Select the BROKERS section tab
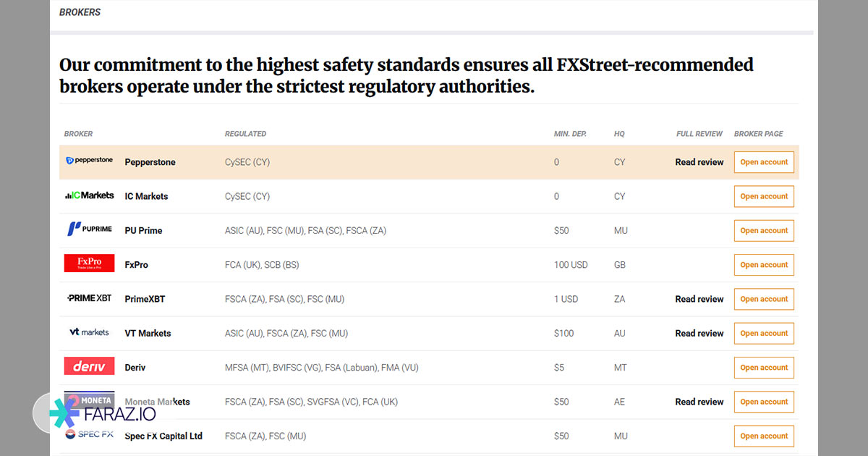 tap(80, 12)
